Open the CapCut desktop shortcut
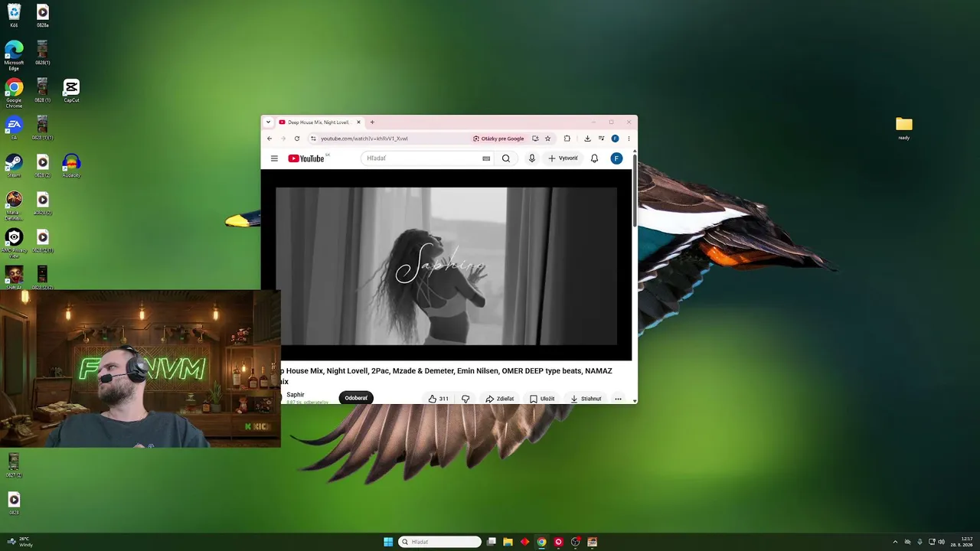Image resolution: width=980 pixels, height=551 pixels. [71, 90]
